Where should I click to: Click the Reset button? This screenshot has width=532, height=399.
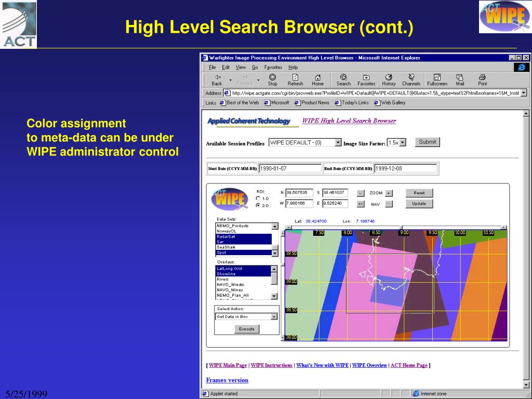pos(419,193)
